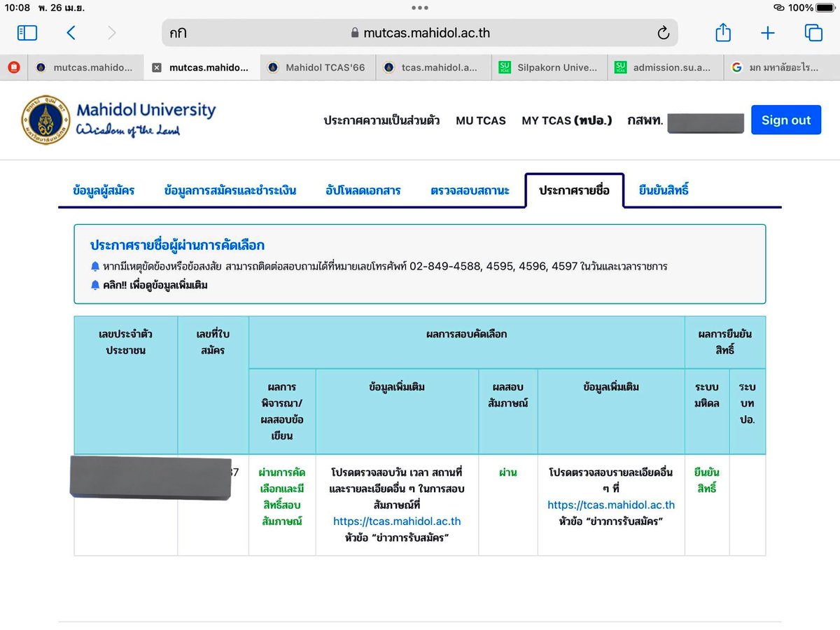The image size is (840, 630).
Task: Tap the three-dot multitasking control
Action: tap(420, 8)
